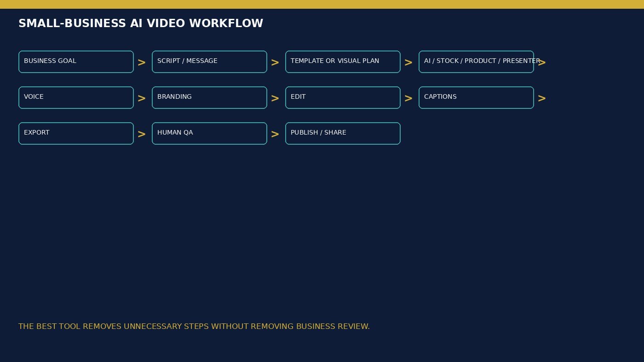The width and height of the screenshot is (644, 362).
Task: Select the BRANDING step box
Action: tap(209, 97)
